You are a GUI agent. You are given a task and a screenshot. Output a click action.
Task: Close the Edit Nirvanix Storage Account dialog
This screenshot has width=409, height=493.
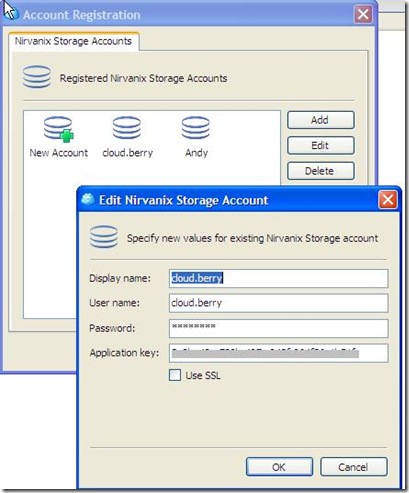pyautogui.click(x=388, y=200)
